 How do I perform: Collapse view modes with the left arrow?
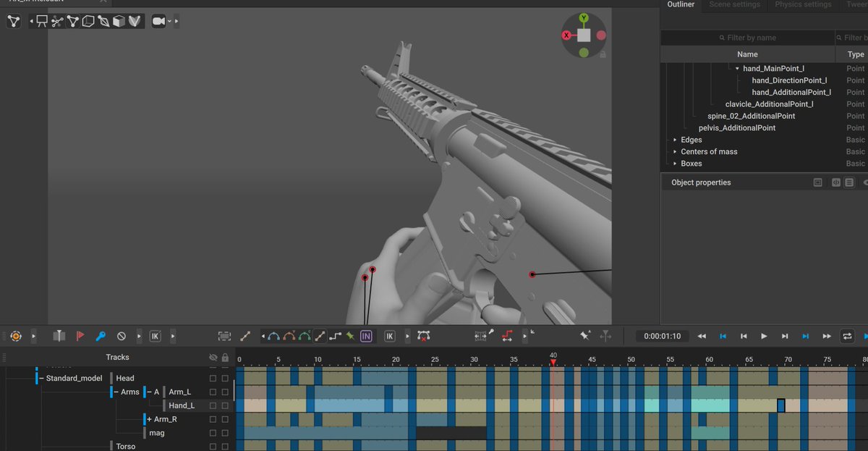pyautogui.click(x=31, y=21)
